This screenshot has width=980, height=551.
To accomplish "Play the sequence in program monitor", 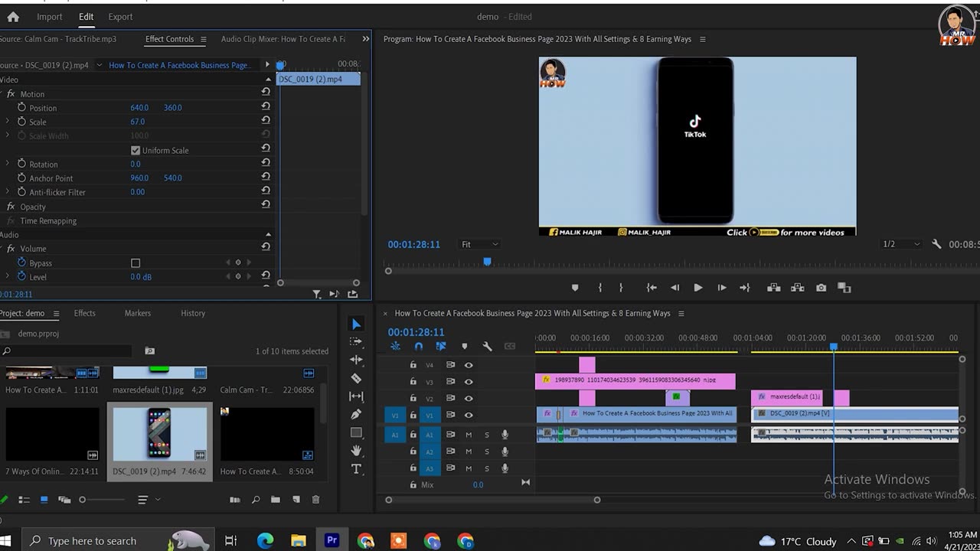I will coord(698,288).
